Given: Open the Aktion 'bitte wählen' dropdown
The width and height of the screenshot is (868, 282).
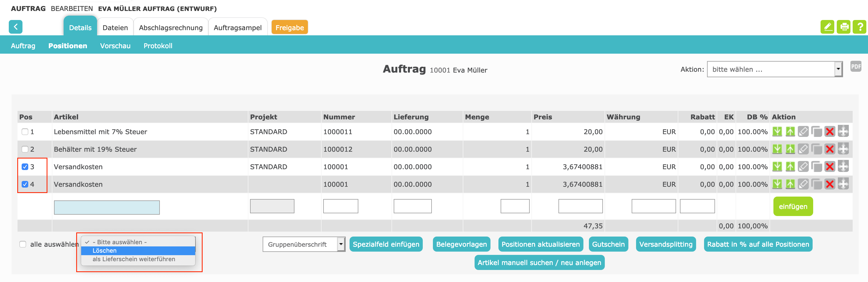Looking at the screenshot, I should (x=774, y=69).
